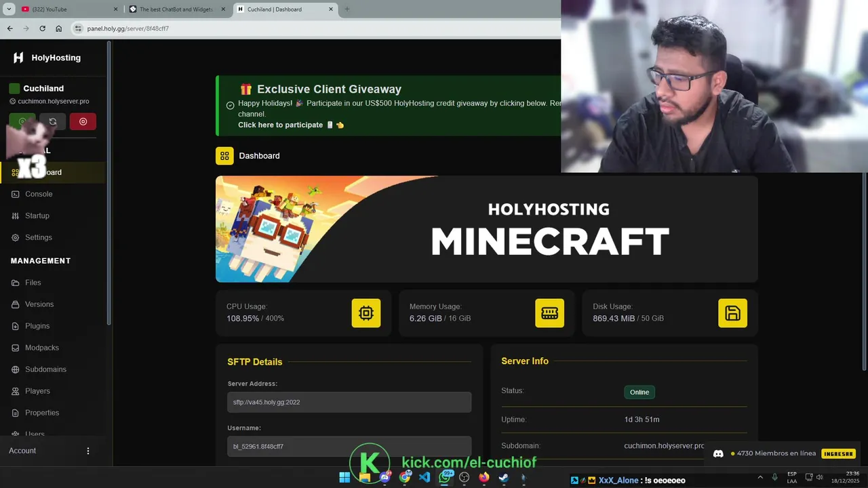Open the clock showing 23:36

coord(845,478)
